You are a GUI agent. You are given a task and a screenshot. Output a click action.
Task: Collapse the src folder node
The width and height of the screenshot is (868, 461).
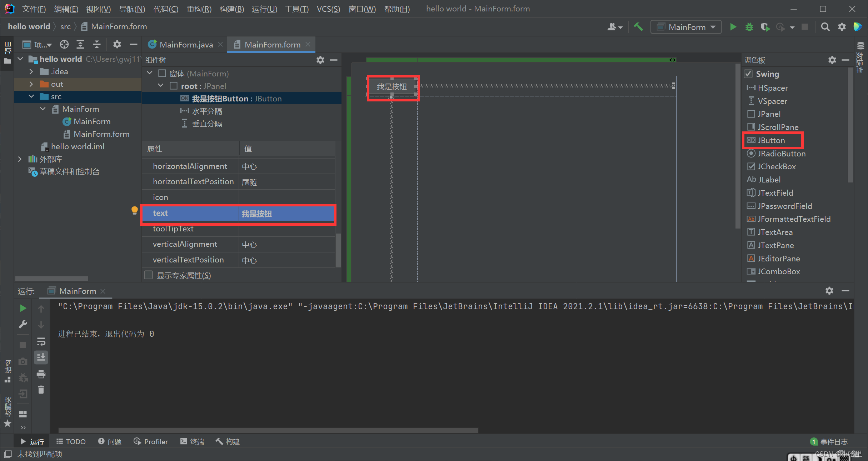tap(31, 97)
